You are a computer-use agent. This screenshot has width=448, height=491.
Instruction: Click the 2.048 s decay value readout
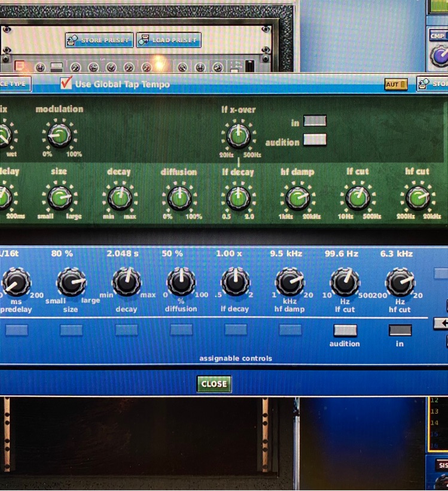(x=123, y=254)
